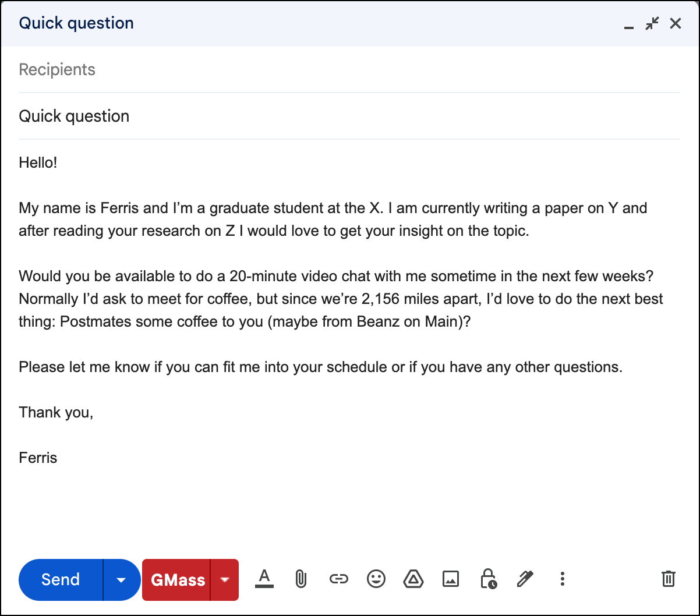Focus the Recipients field
The image size is (700, 616).
pyautogui.click(x=349, y=70)
